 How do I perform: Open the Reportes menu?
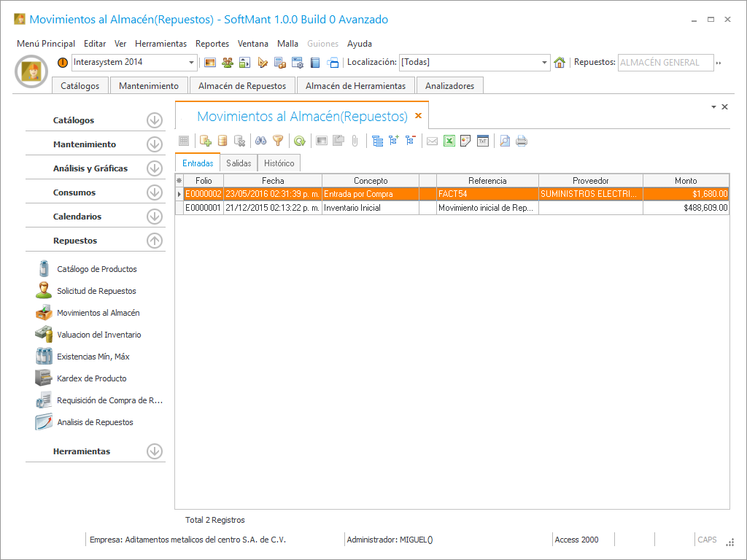212,44
